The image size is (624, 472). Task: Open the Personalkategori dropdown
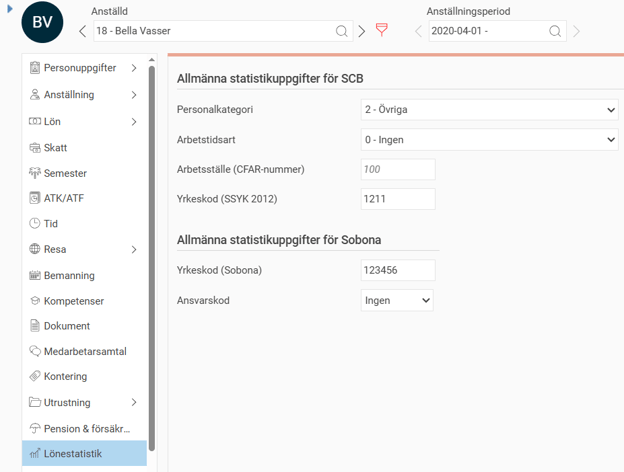[x=489, y=110]
